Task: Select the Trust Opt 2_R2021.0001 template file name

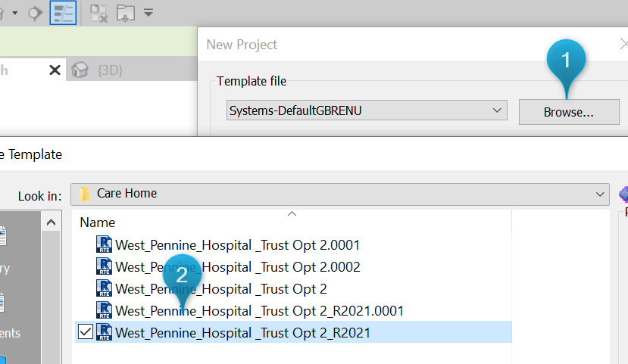Action: point(259,310)
